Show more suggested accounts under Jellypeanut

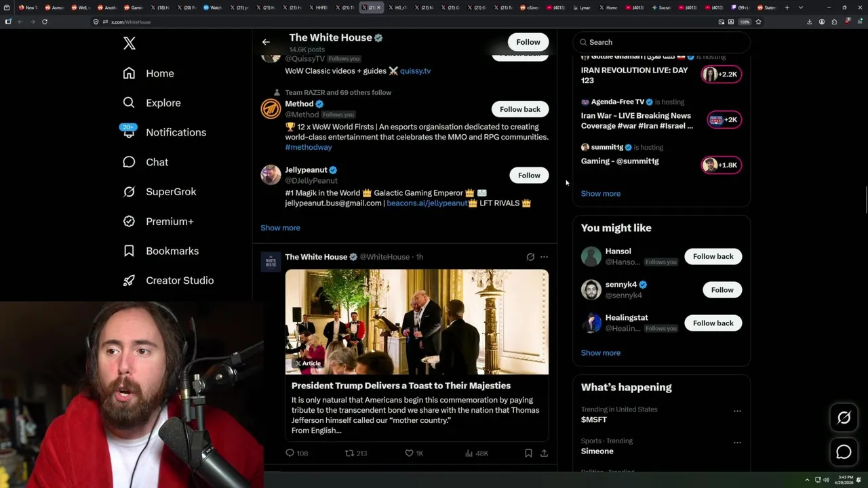tap(280, 228)
